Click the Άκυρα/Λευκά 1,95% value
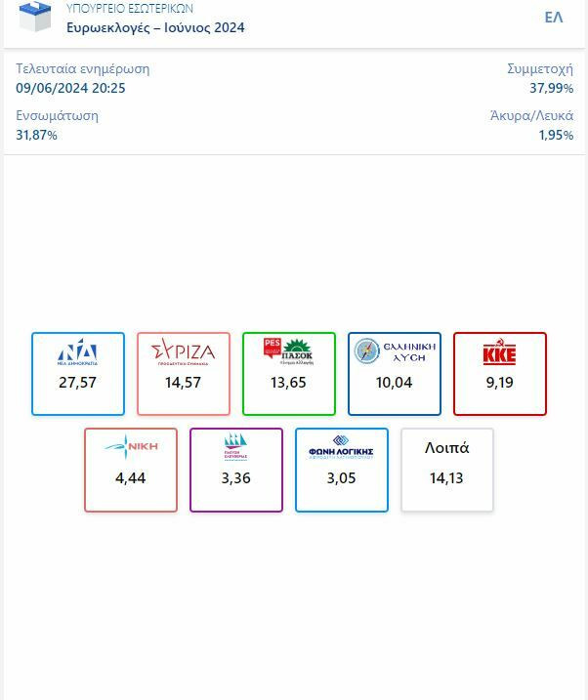This screenshot has width=588, height=700. [x=557, y=135]
